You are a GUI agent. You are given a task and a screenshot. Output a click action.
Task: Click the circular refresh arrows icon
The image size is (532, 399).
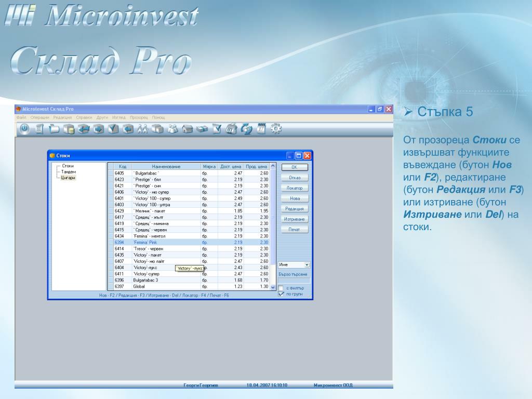[x=247, y=129]
